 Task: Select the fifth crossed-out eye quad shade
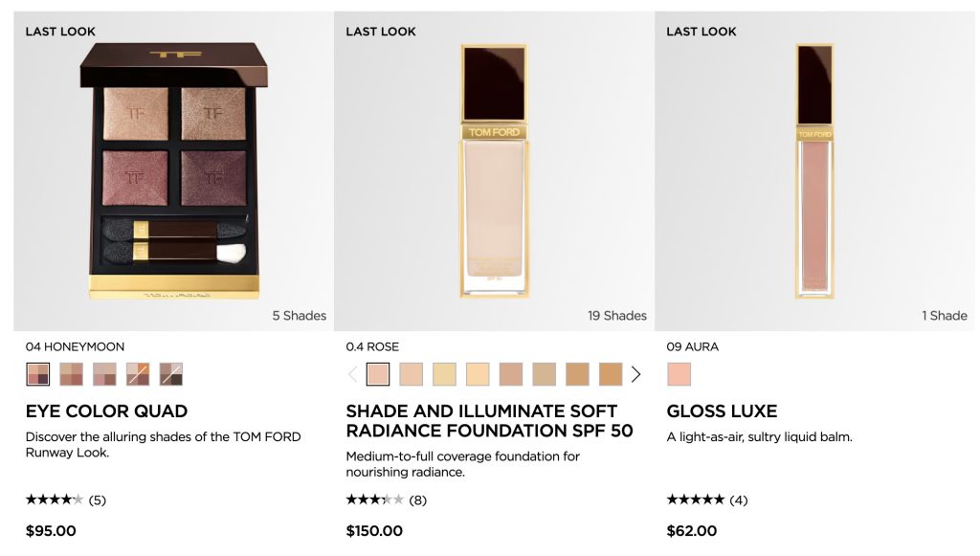pyautogui.click(x=171, y=374)
